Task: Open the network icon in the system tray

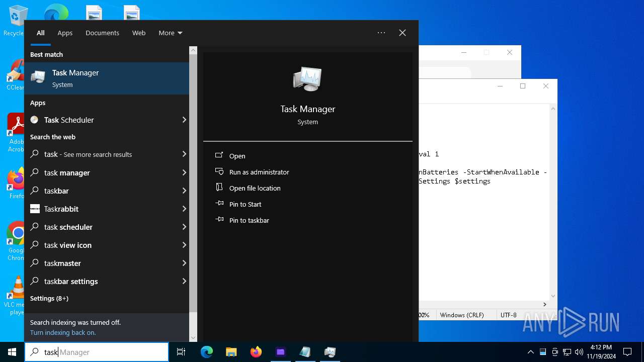Action: 567,352
